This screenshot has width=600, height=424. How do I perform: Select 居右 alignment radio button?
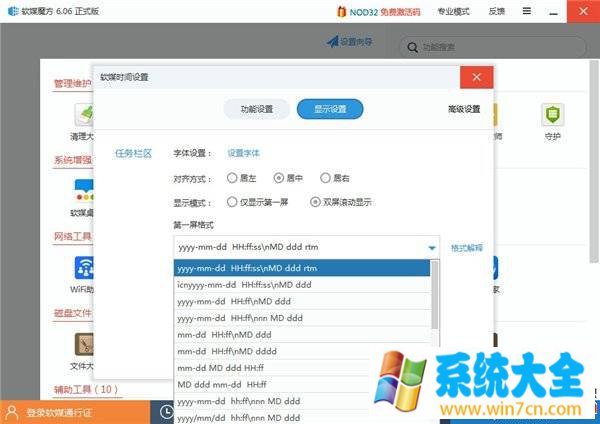(325, 178)
